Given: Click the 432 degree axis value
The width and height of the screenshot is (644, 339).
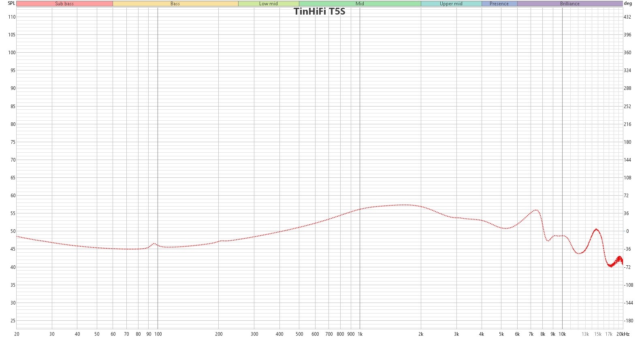Looking at the screenshot, I should click(627, 17).
